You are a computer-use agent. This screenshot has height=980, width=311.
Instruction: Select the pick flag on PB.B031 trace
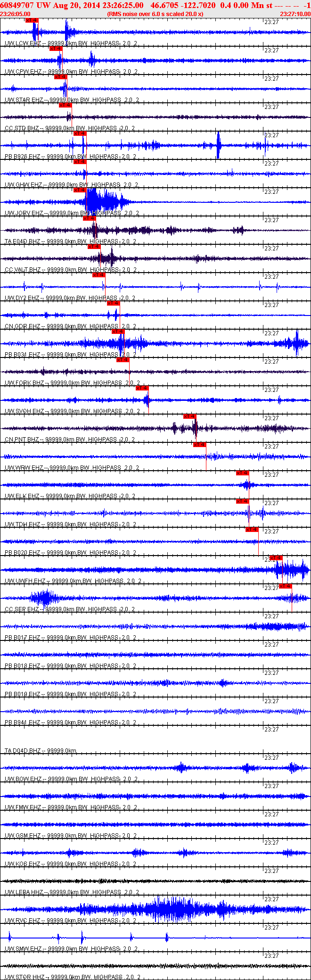pyautogui.click(x=118, y=332)
